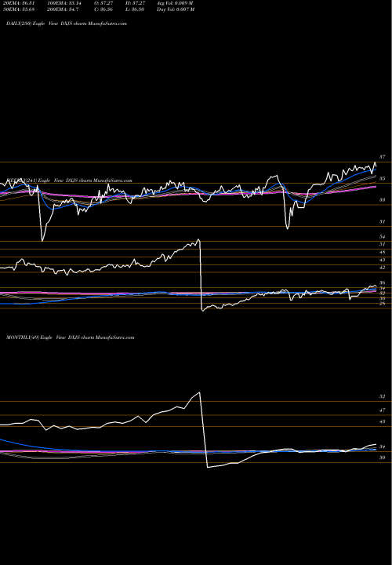Click the 35 price label on daily chart

[383, 179]
